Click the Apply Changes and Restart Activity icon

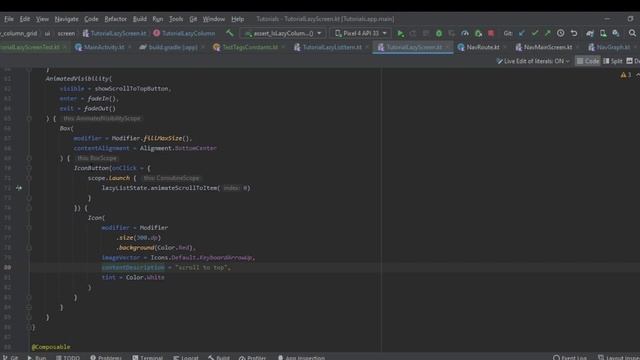click(413, 33)
